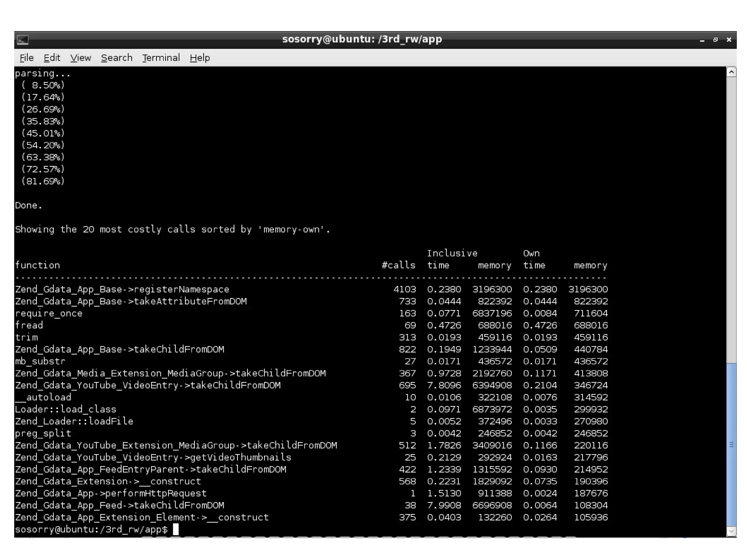Open the Edit menu
Image resolution: width=747 pixels, height=560 pixels.
[52, 58]
